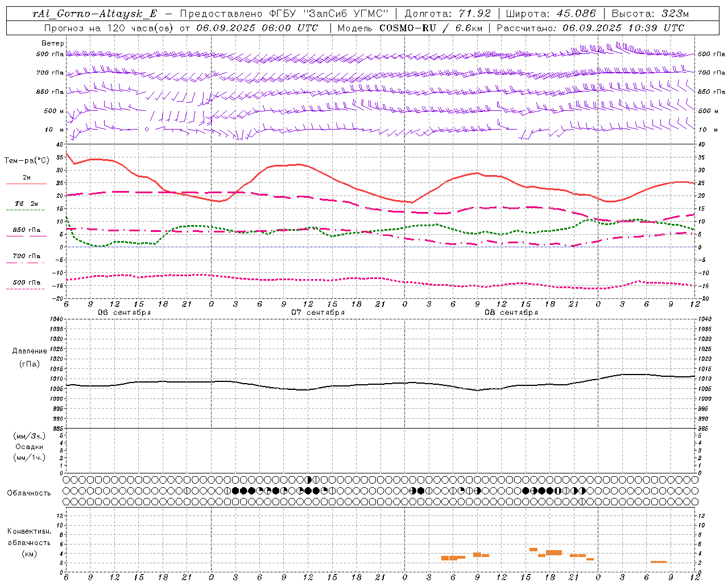Click the 06 сентября date label

124,313
